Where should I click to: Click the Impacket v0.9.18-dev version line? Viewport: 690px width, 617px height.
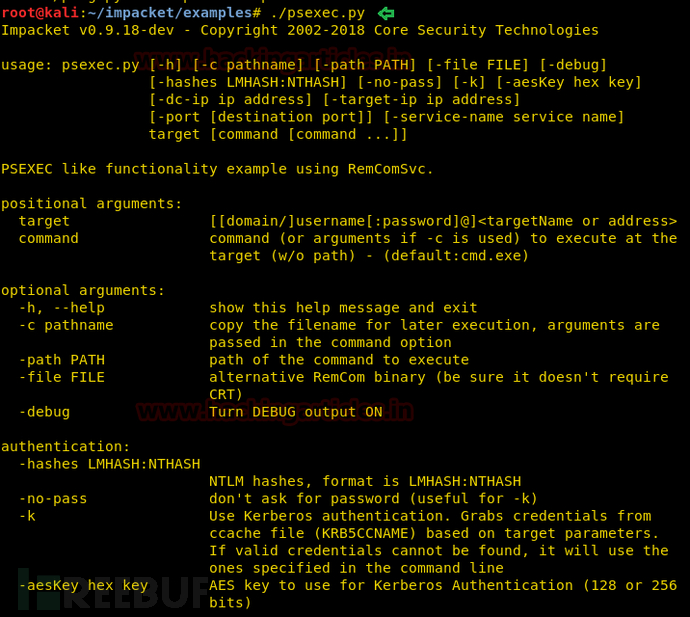(x=300, y=30)
